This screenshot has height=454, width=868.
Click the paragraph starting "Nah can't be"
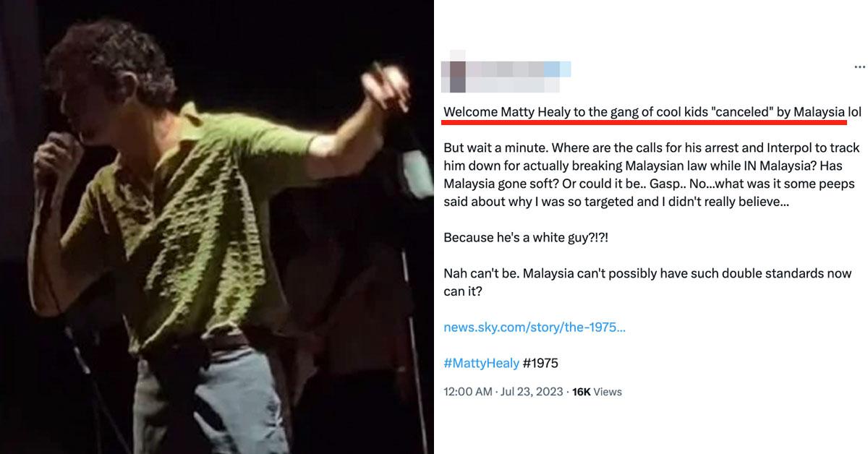point(647,282)
